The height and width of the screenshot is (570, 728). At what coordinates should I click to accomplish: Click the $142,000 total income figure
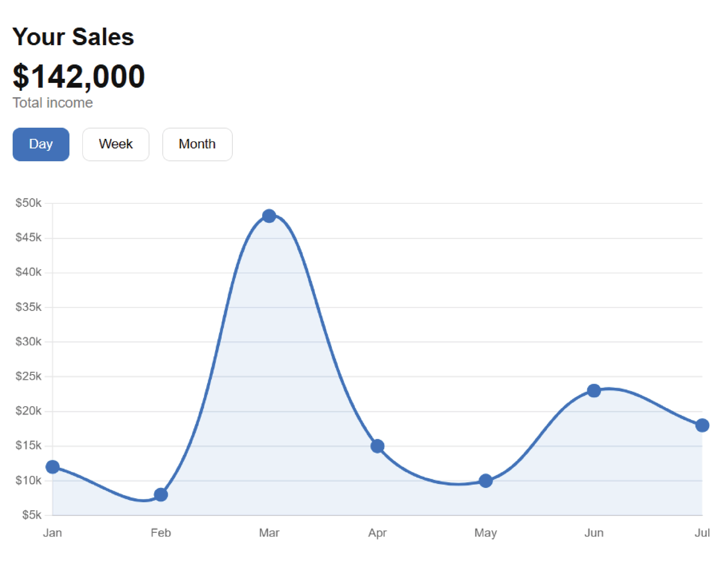coord(79,77)
